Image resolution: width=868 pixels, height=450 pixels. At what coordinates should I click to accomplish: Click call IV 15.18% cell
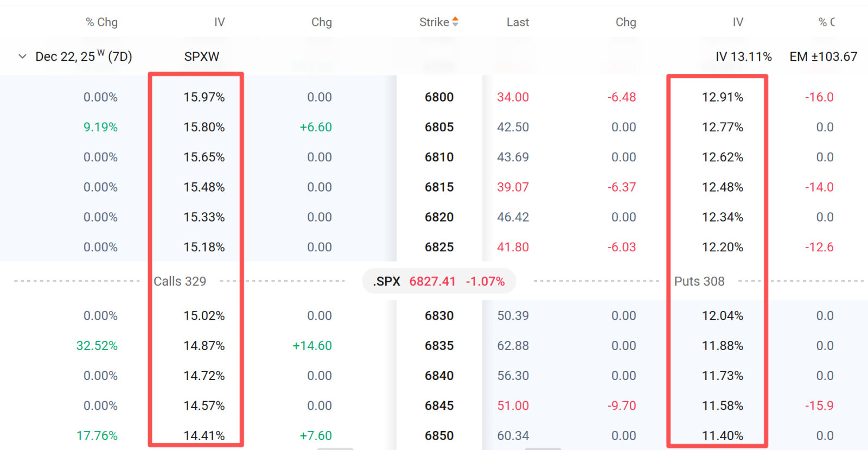pos(204,247)
